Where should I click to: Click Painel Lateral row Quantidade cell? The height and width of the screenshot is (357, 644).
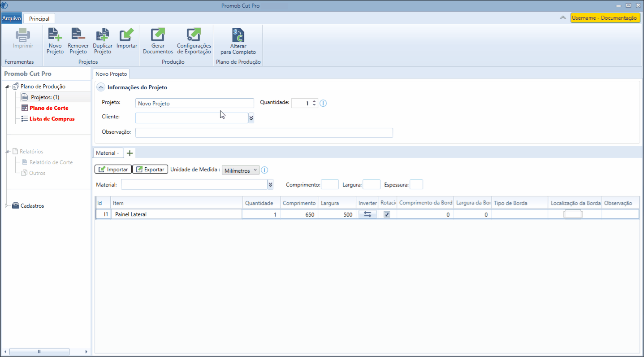(x=261, y=214)
